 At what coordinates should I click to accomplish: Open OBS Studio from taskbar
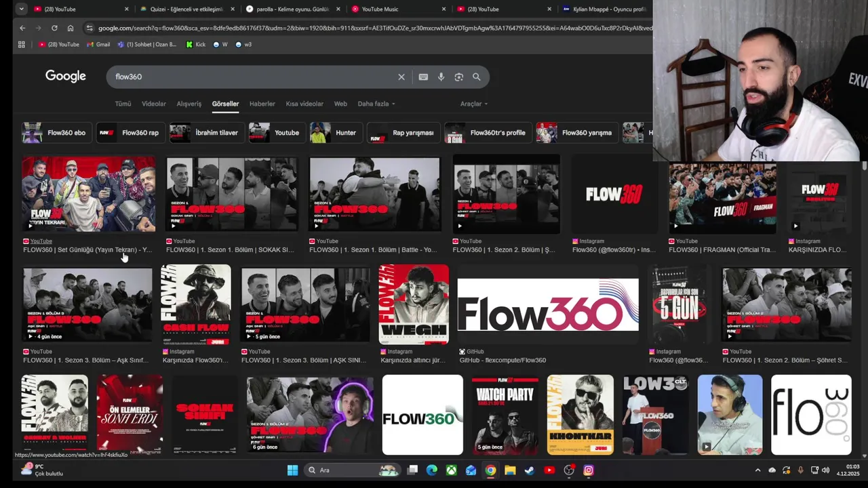569,470
